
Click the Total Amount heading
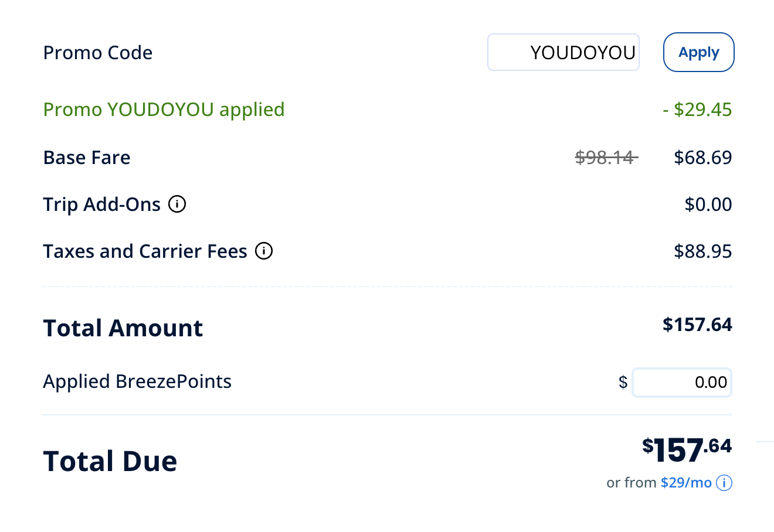pyautogui.click(x=123, y=328)
